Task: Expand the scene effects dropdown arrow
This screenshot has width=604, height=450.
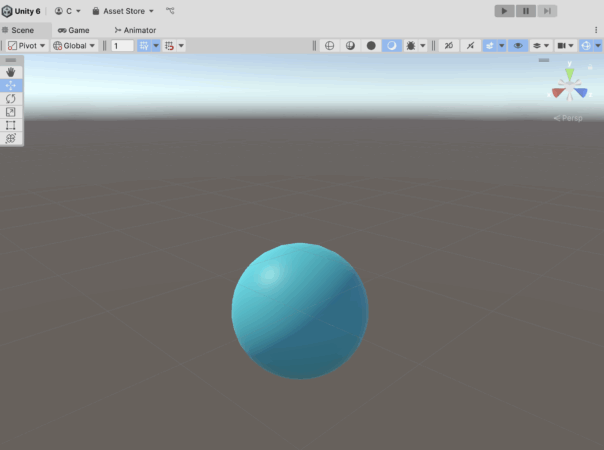Action: (502, 45)
